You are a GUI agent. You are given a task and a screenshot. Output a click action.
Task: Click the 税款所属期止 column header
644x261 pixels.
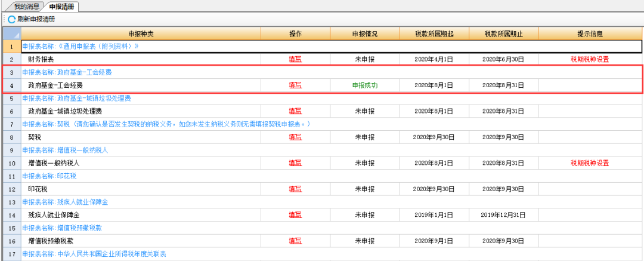point(503,34)
